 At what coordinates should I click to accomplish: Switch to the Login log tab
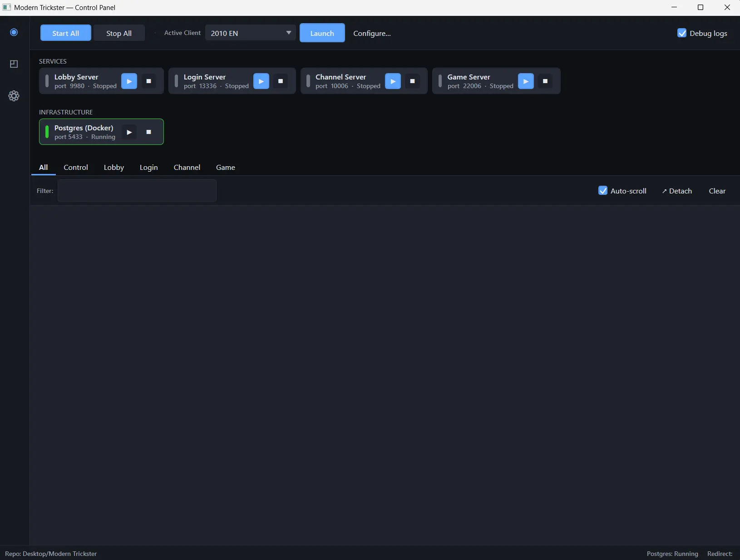[x=149, y=167]
